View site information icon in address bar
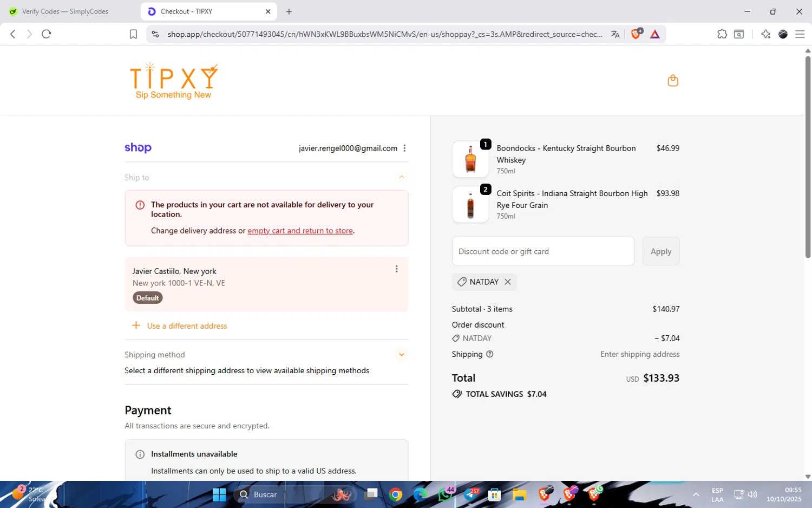 [155, 34]
